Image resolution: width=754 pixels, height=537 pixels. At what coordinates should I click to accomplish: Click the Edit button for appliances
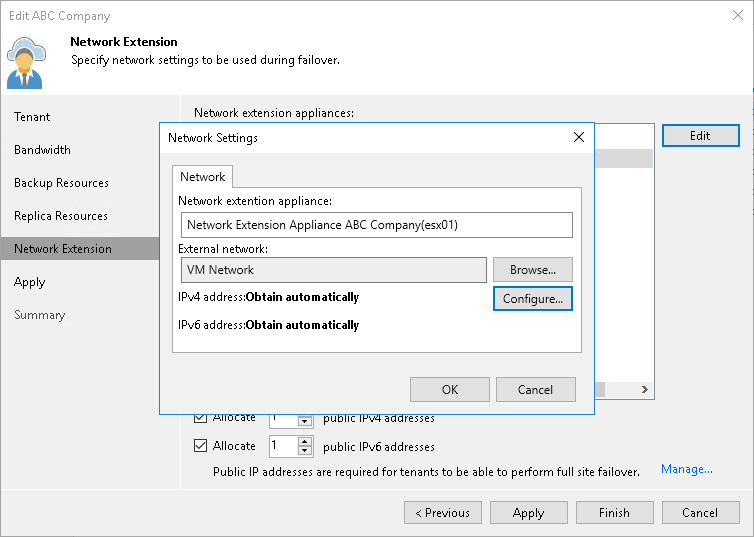coord(700,136)
